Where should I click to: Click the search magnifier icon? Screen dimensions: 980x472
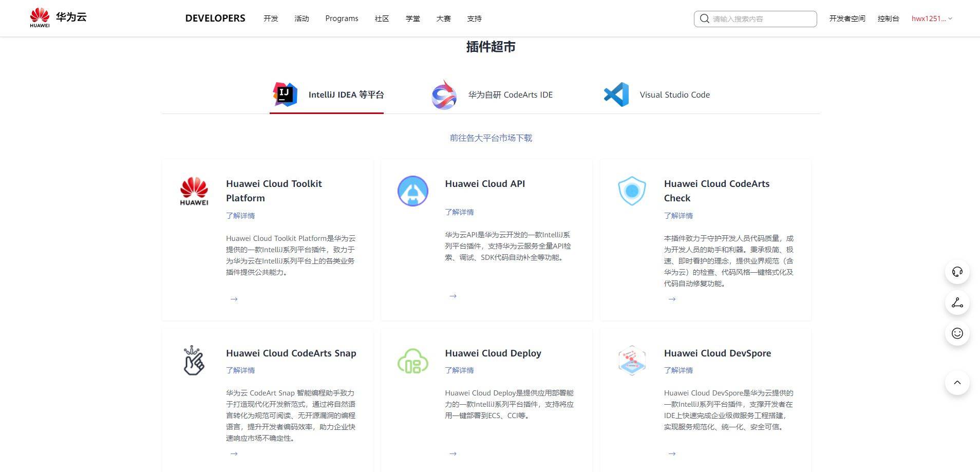pyautogui.click(x=705, y=18)
